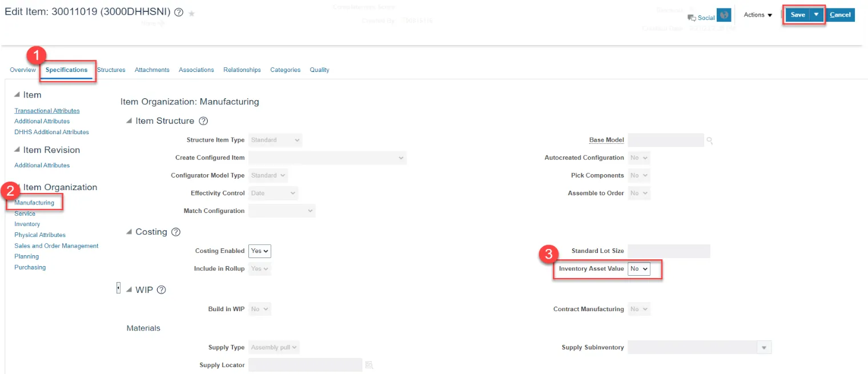
Task: Collapse the left navigation pane handle
Action: [118, 288]
